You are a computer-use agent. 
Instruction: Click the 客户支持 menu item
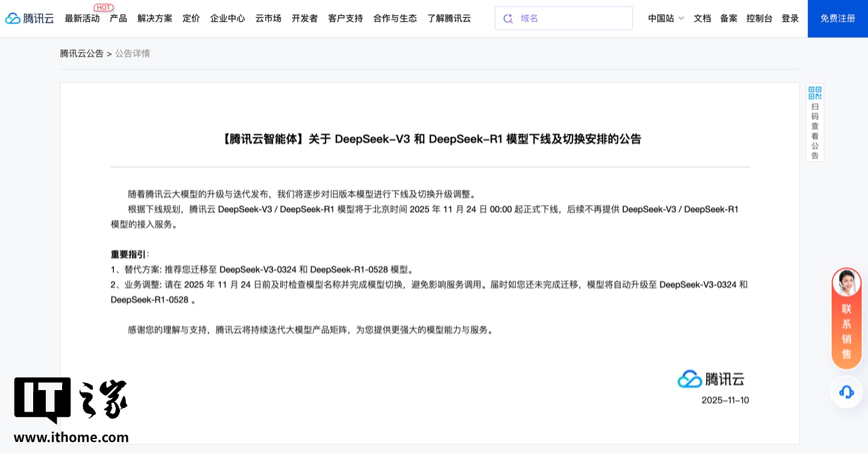345,18
